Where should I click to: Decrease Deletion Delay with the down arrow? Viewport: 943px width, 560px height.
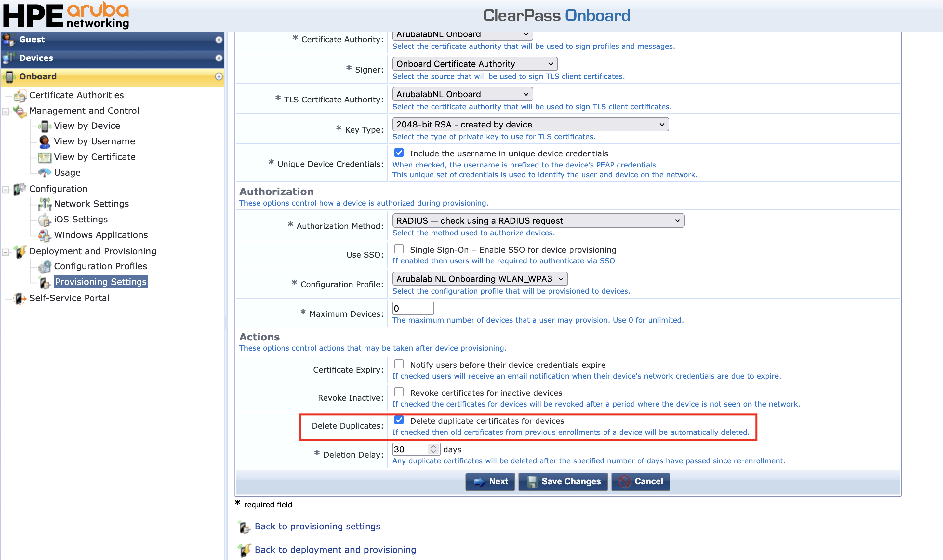433,452
